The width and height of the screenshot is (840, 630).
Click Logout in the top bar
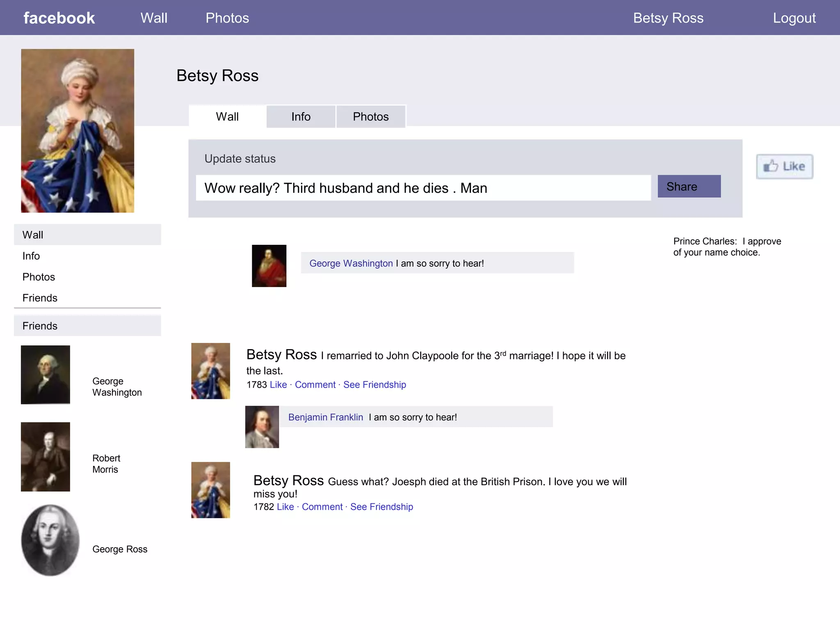(794, 18)
